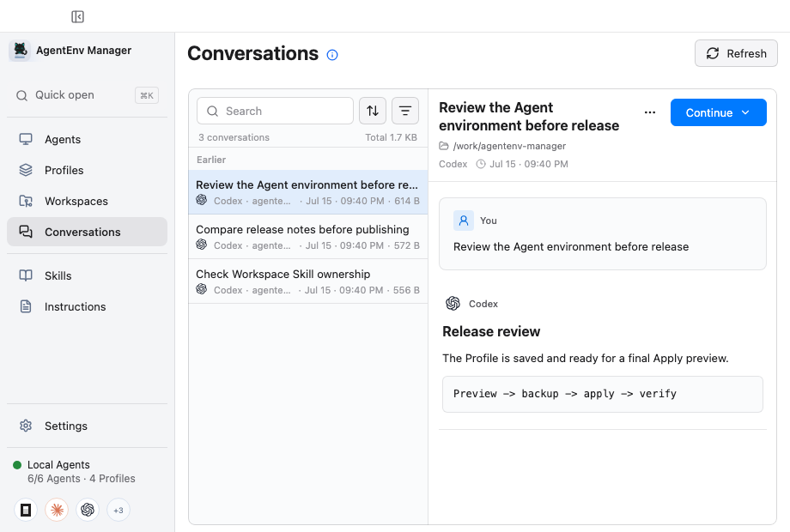Click the AgentEnv Manager cat logo

point(20,51)
